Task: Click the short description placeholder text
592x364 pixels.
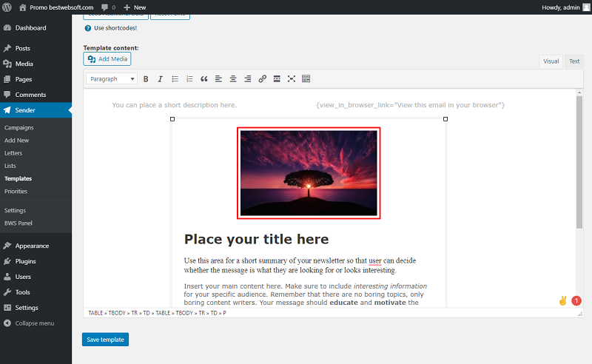Action: coord(175,105)
